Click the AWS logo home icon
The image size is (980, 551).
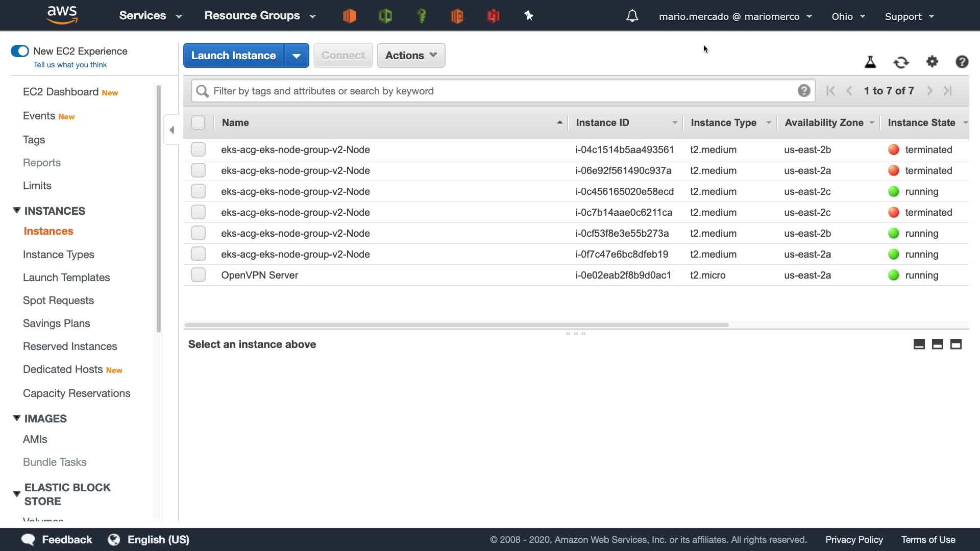pos(62,15)
